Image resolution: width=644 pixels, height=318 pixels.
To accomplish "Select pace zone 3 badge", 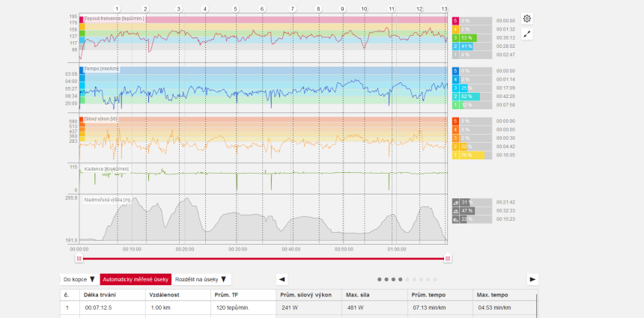I will coord(455,88).
